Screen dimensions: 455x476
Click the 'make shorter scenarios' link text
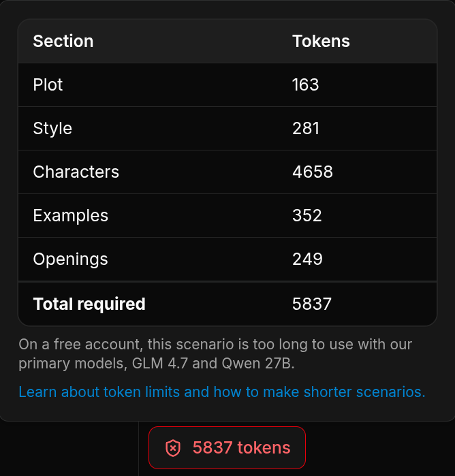[x=344, y=392]
